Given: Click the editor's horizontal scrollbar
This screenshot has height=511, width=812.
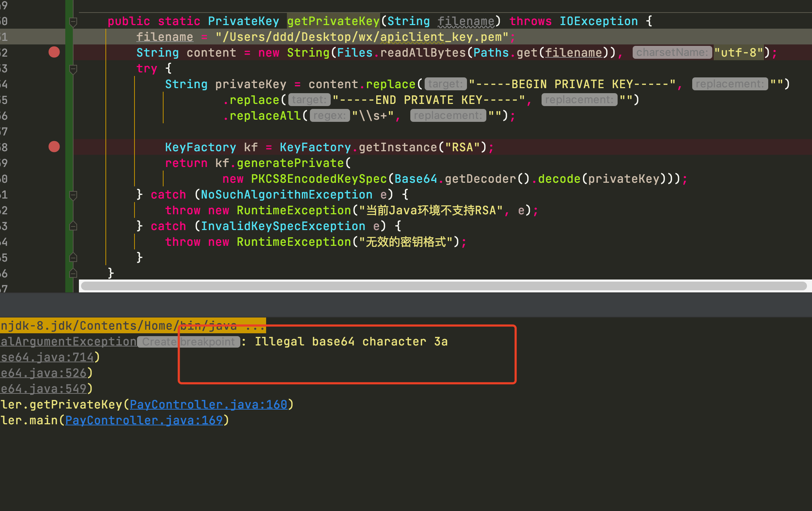Looking at the screenshot, I should [x=444, y=286].
